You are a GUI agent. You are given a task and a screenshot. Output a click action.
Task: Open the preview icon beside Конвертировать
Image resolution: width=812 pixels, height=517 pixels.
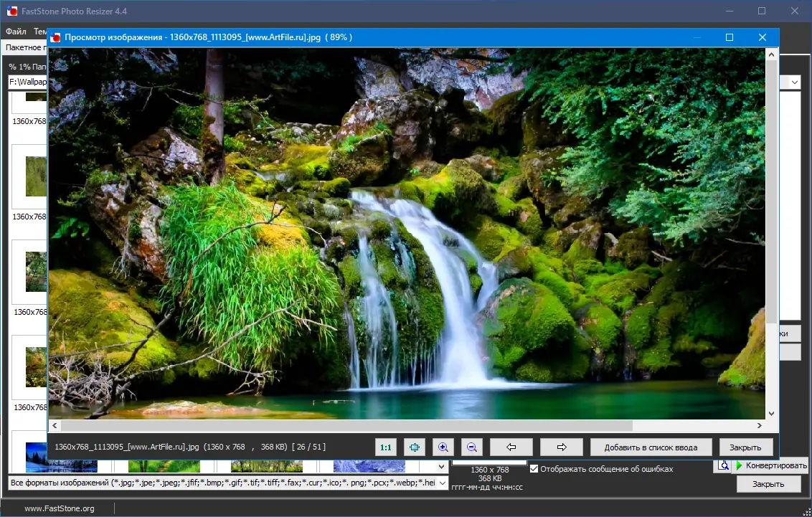[724, 465]
